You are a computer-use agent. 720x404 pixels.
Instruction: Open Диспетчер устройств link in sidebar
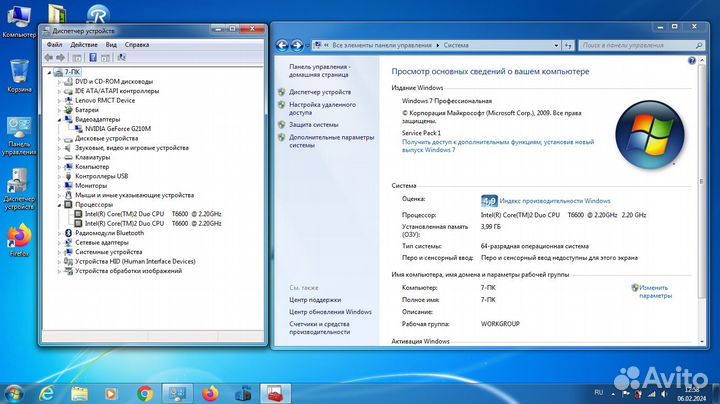[x=320, y=92]
